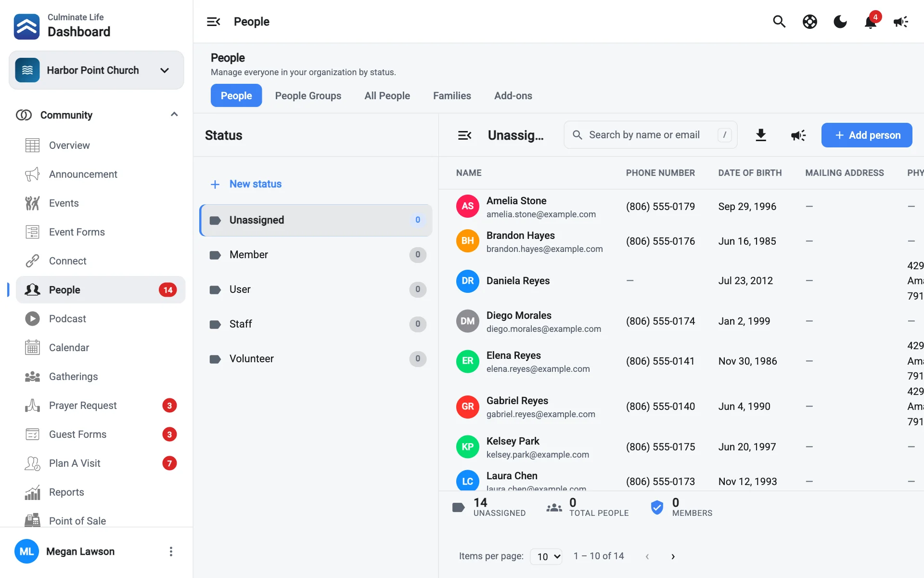Open the search magnifier in top bar
This screenshot has width=924, height=578.
pos(779,22)
